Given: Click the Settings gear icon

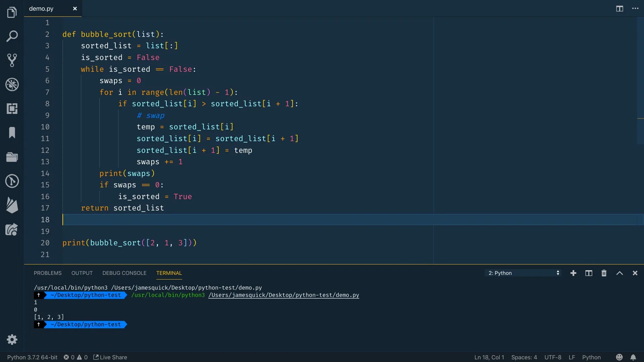Looking at the screenshot, I should pyautogui.click(x=12, y=340).
